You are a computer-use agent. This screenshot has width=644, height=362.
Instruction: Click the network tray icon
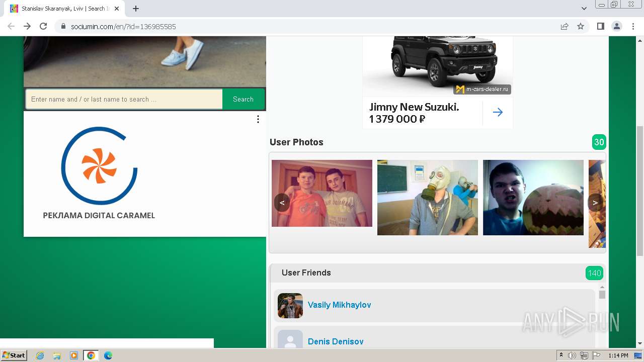coord(584,355)
